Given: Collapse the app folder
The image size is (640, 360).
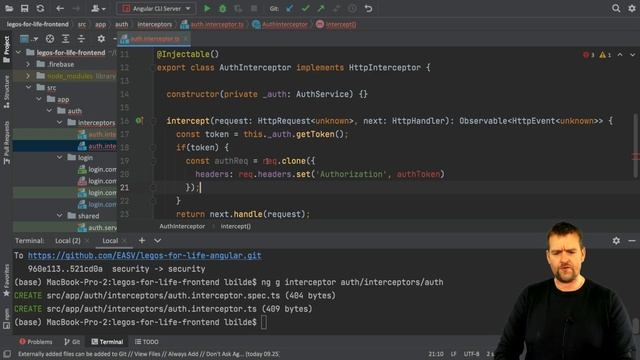Looking at the screenshot, I should [39, 99].
